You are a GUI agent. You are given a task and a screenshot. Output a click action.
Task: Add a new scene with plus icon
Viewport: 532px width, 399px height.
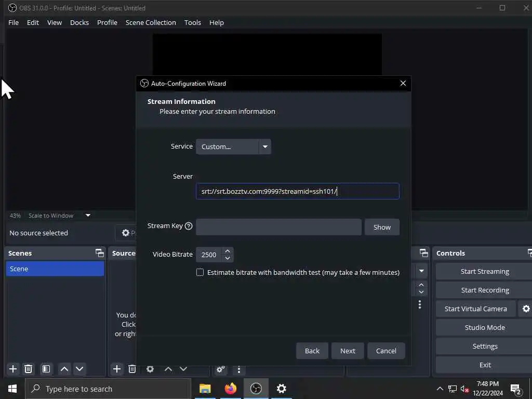(x=13, y=369)
